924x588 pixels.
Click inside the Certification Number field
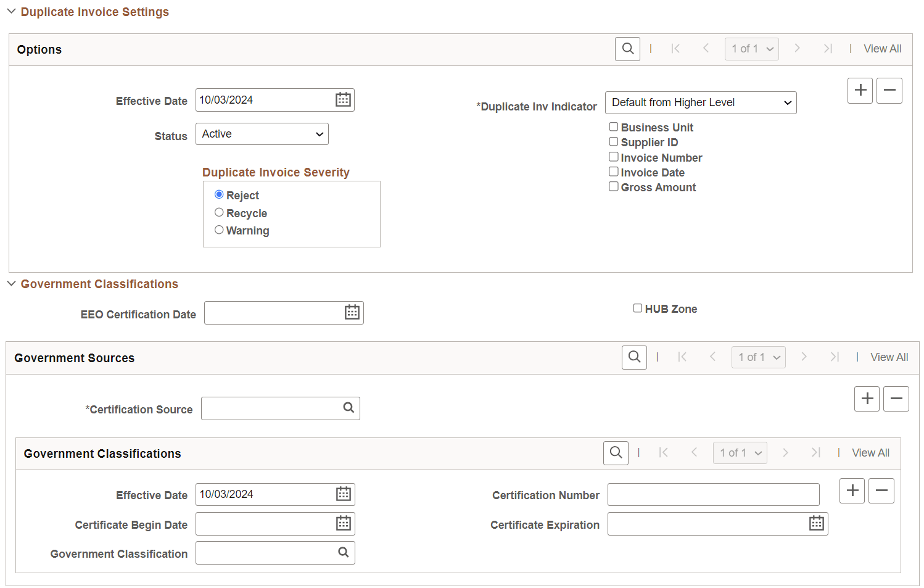(x=713, y=494)
